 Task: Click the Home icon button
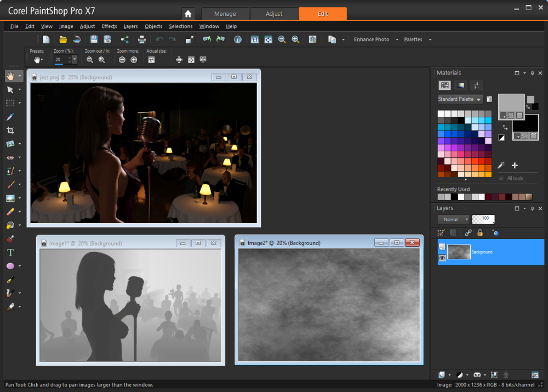tap(188, 14)
